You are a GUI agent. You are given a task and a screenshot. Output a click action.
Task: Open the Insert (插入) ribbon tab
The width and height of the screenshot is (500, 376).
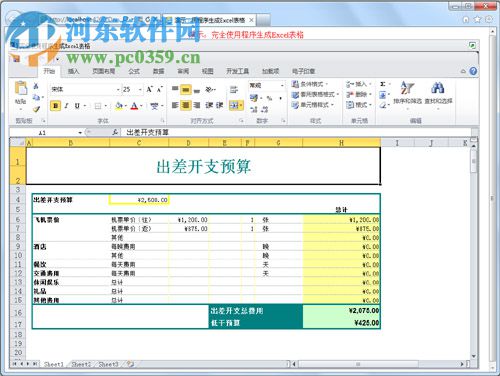tap(73, 71)
